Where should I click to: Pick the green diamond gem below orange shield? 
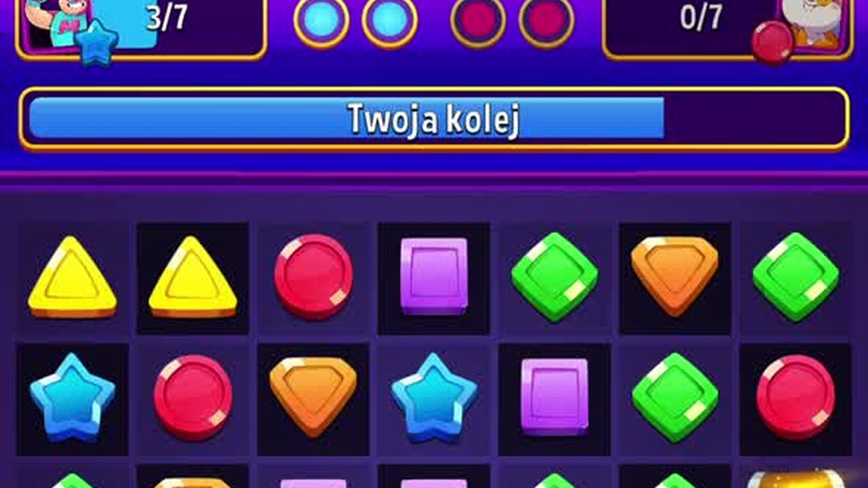point(675,397)
